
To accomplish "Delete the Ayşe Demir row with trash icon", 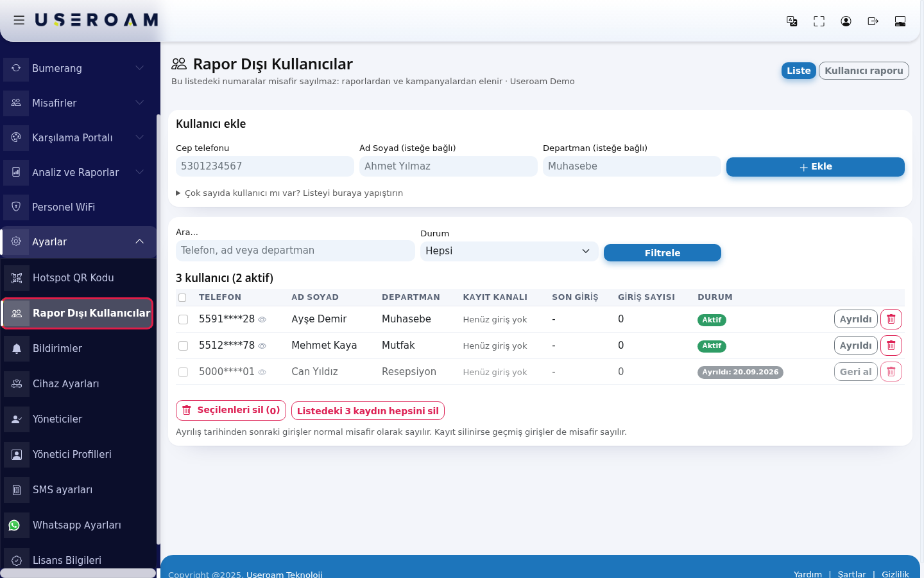I will coord(891,319).
